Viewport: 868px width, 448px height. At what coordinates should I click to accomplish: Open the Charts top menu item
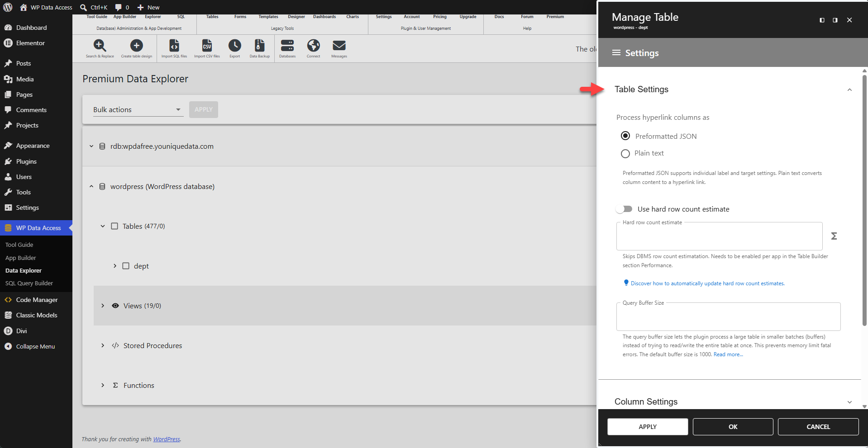[353, 17]
